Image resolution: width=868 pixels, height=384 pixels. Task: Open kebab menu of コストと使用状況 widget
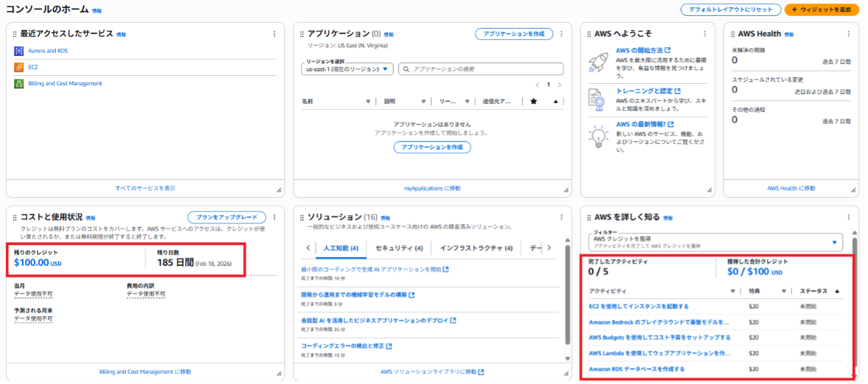point(274,217)
